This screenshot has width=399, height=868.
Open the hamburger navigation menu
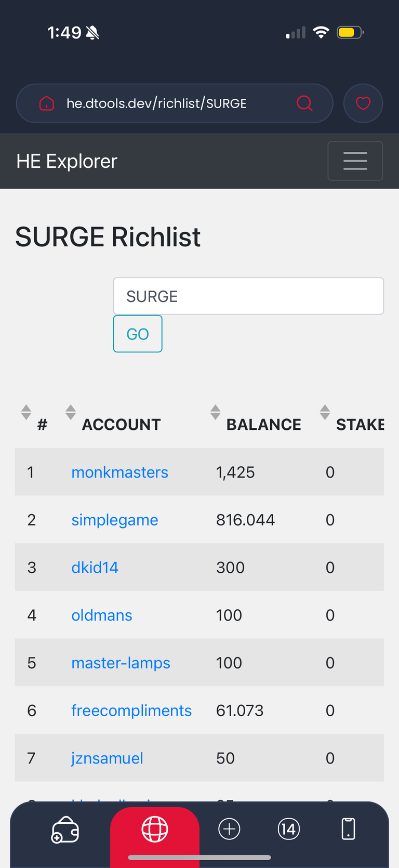355,161
